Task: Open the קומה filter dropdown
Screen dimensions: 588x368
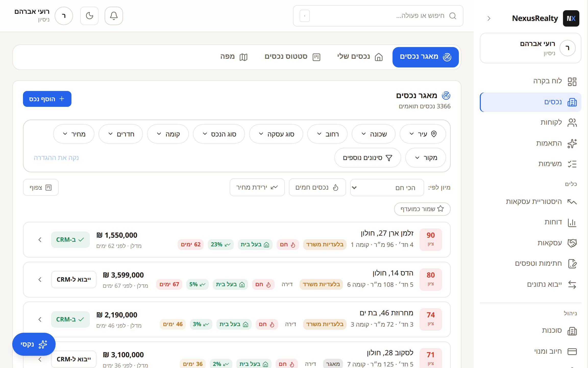Action: pyautogui.click(x=168, y=134)
